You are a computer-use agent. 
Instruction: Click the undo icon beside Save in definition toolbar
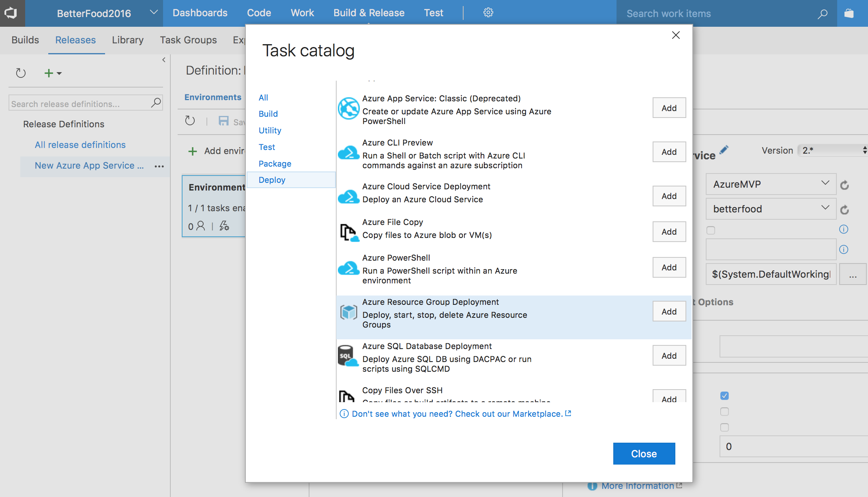click(x=190, y=121)
